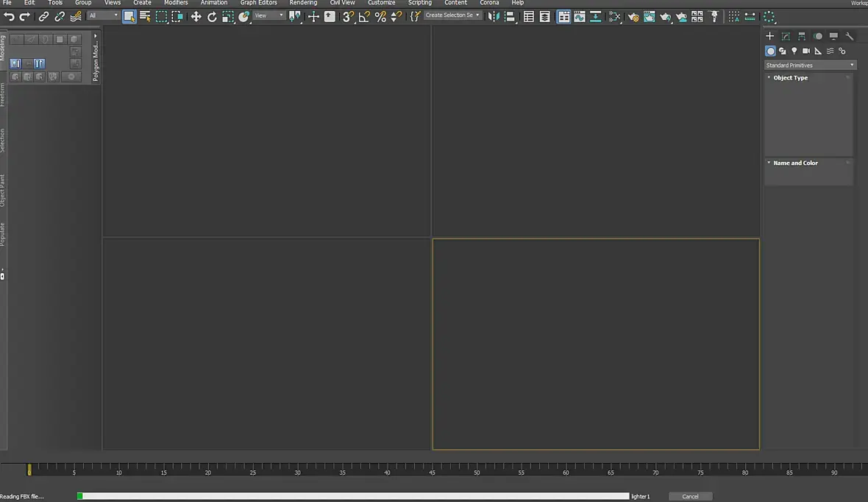Toggle the Spinner Snap button
The height and width of the screenshot is (502, 868).
[396, 17]
